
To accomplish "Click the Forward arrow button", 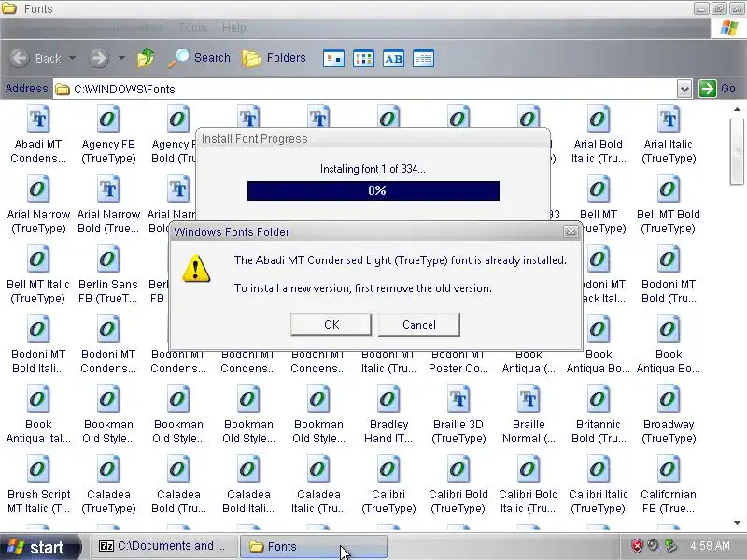I will pyautogui.click(x=99, y=58).
